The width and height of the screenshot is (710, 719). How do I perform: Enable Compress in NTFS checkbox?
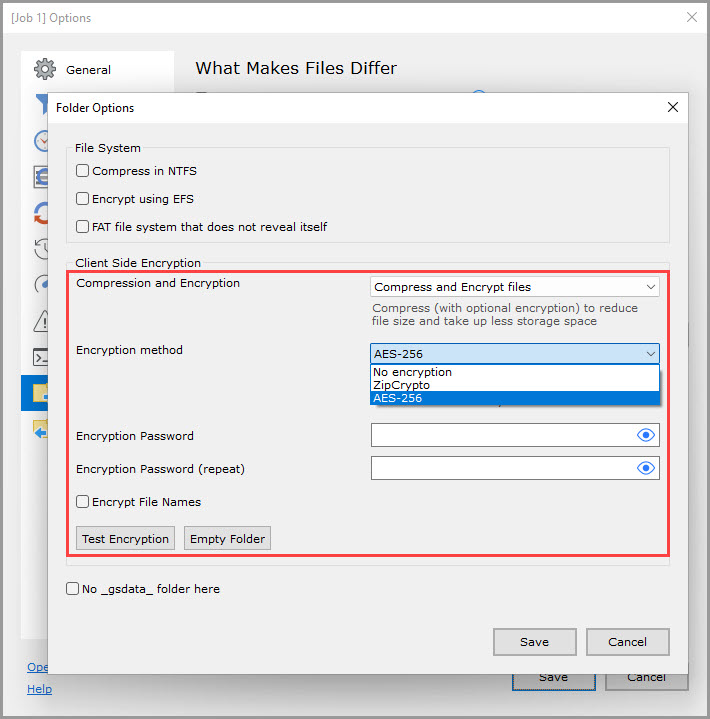tap(83, 171)
